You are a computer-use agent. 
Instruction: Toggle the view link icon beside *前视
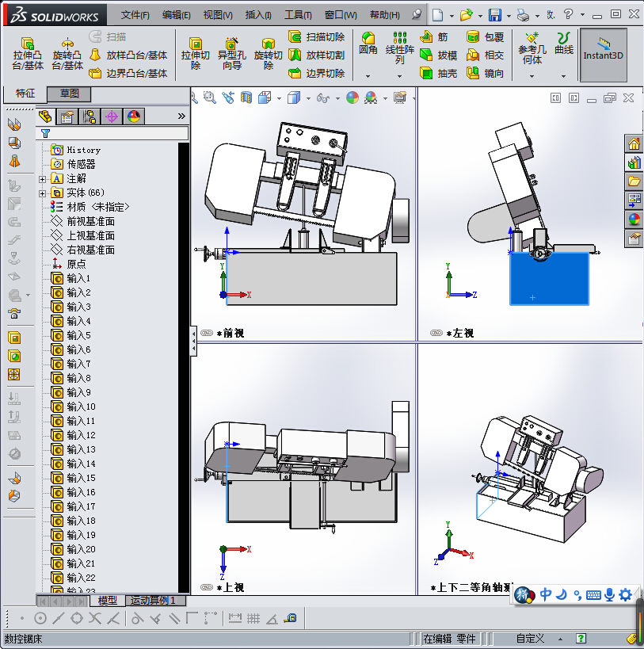207,333
